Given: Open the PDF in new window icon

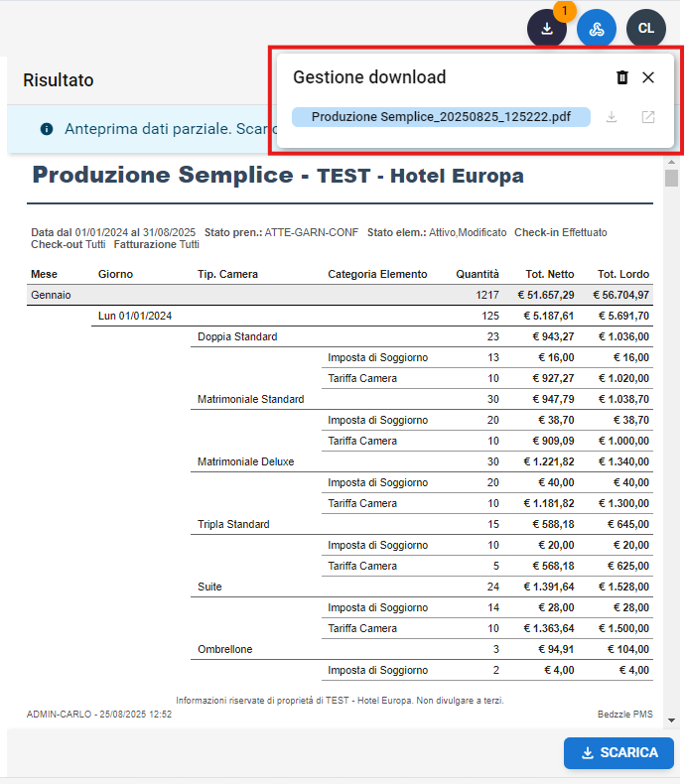Looking at the screenshot, I should pyautogui.click(x=648, y=117).
